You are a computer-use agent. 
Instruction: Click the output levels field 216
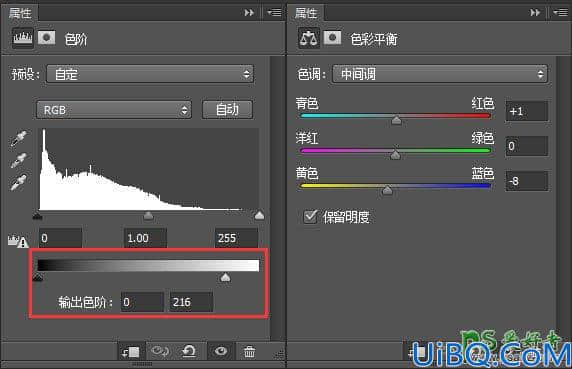pyautogui.click(x=191, y=302)
